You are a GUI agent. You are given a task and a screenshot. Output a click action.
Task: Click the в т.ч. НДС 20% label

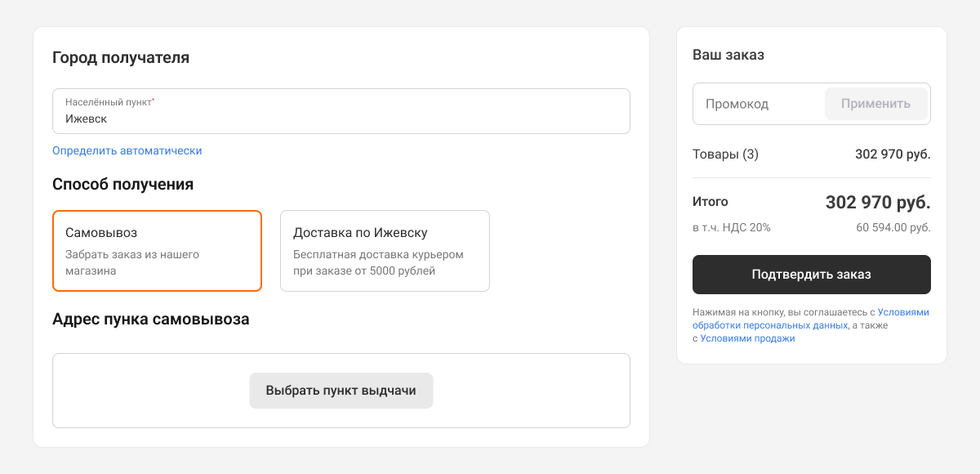(x=732, y=227)
